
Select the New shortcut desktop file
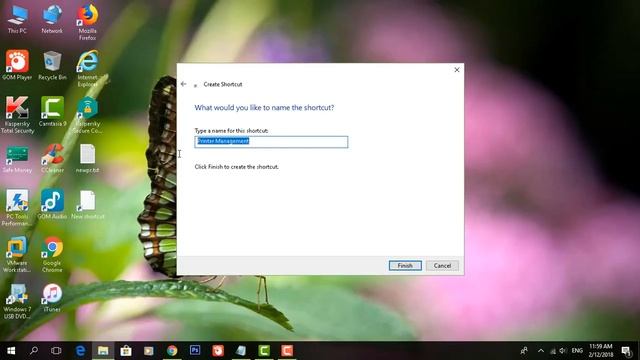click(x=87, y=205)
